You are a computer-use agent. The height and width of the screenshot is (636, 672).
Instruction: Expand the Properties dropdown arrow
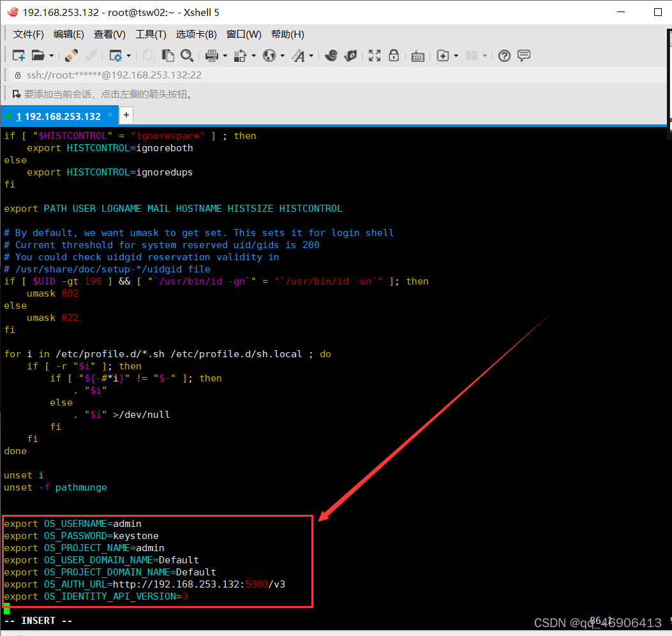pos(128,55)
